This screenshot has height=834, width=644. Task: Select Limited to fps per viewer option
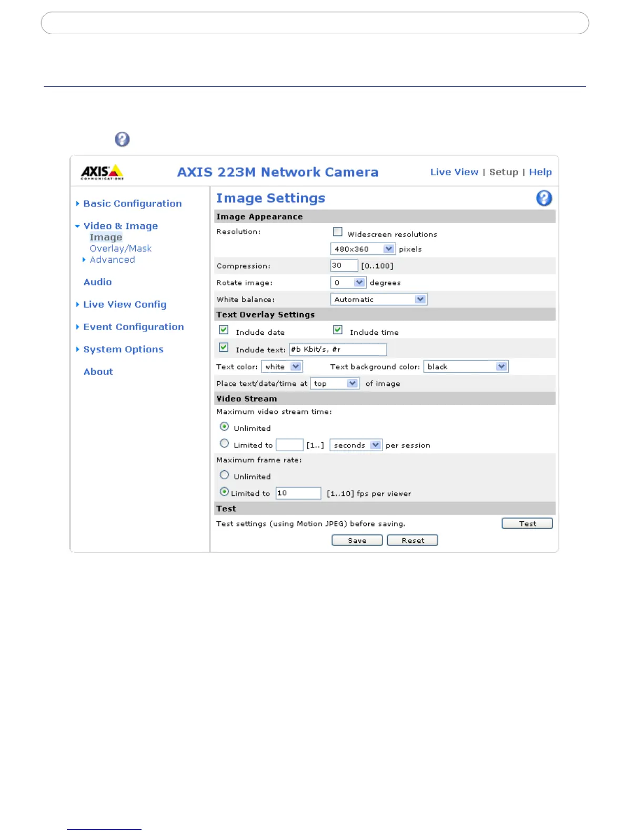click(224, 492)
